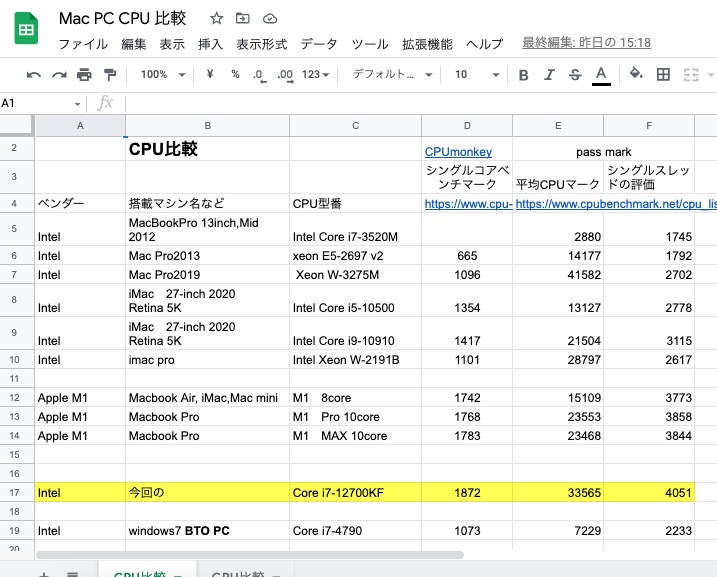Image resolution: width=717 pixels, height=577 pixels.
Task: Select the windows7 BTO PC cell
Action: click(x=208, y=530)
